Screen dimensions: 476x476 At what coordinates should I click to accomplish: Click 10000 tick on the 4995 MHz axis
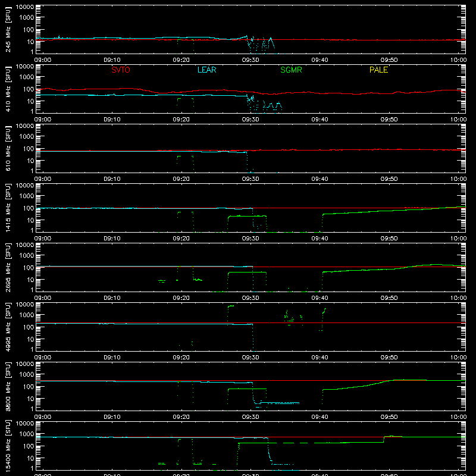25,305
